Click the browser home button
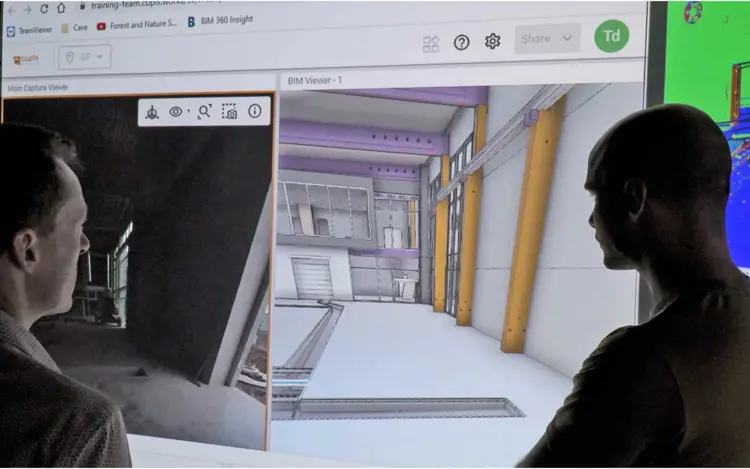 63,8
